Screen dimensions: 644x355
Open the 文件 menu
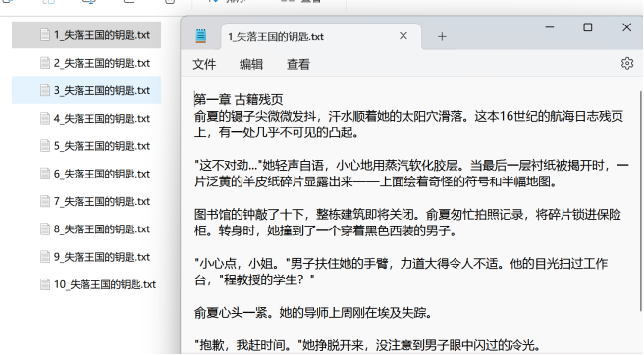[x=204, y=64]
